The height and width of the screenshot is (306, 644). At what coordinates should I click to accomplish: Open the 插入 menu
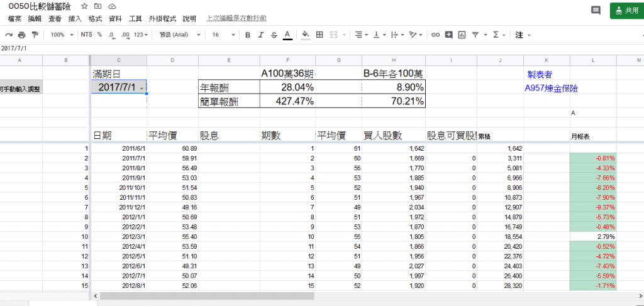75,19
